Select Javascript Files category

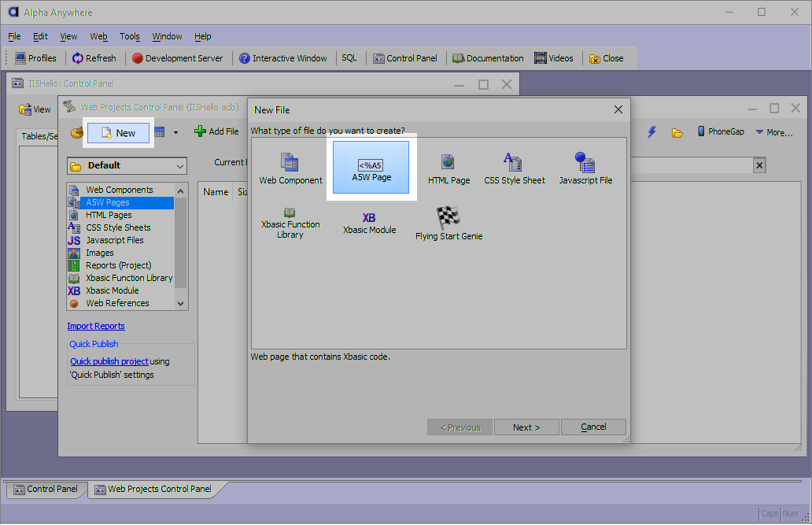120,240
